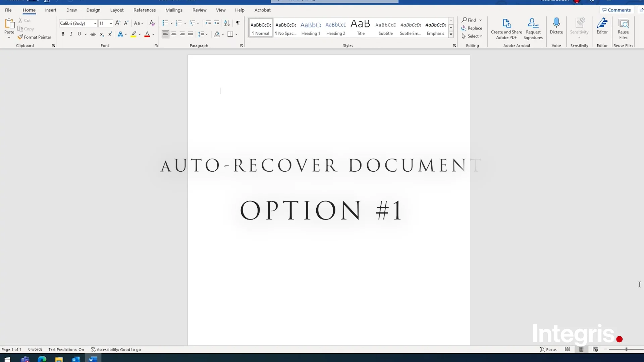Expand the font color options
The image size is (644, 362).
click(x=153, y=35)
